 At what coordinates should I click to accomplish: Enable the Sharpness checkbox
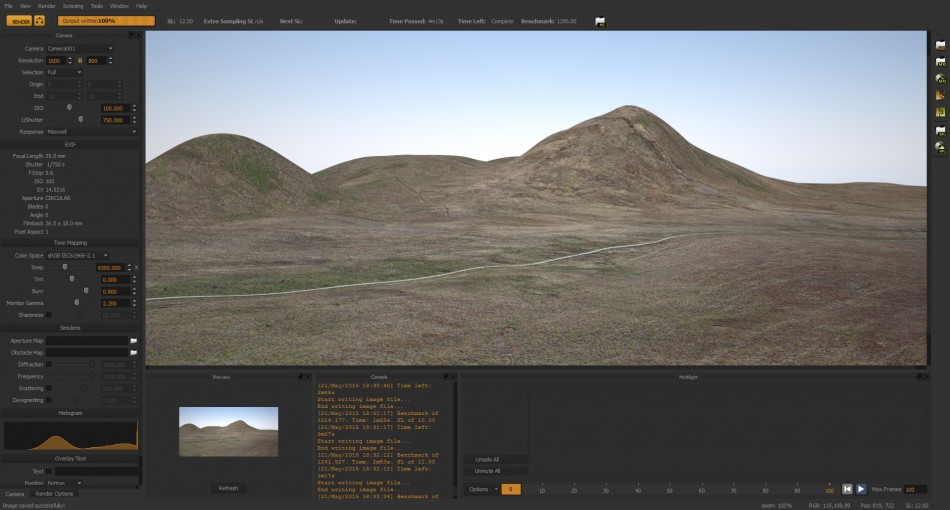click(49, 315)
